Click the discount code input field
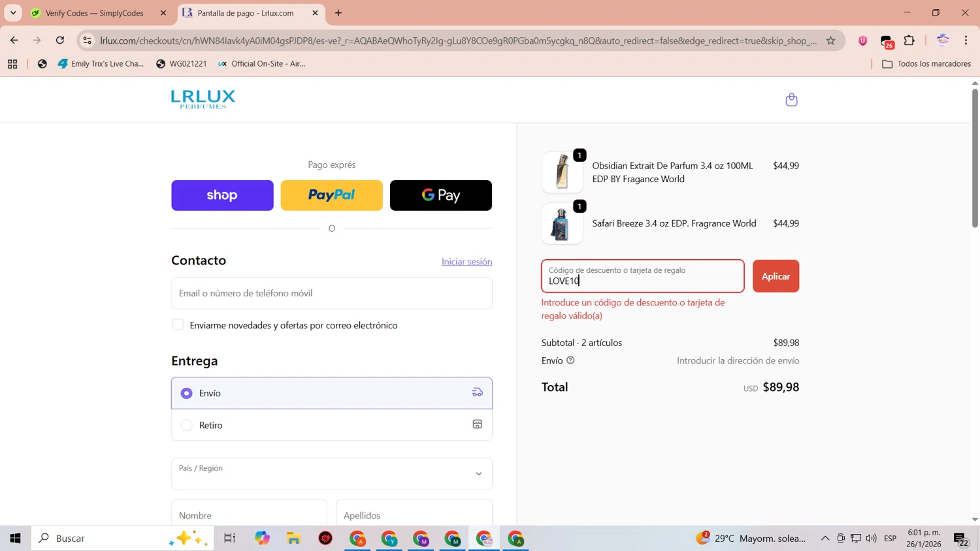Image resolution: width=980 pixels, height=551 pixels. coord(643,276)
